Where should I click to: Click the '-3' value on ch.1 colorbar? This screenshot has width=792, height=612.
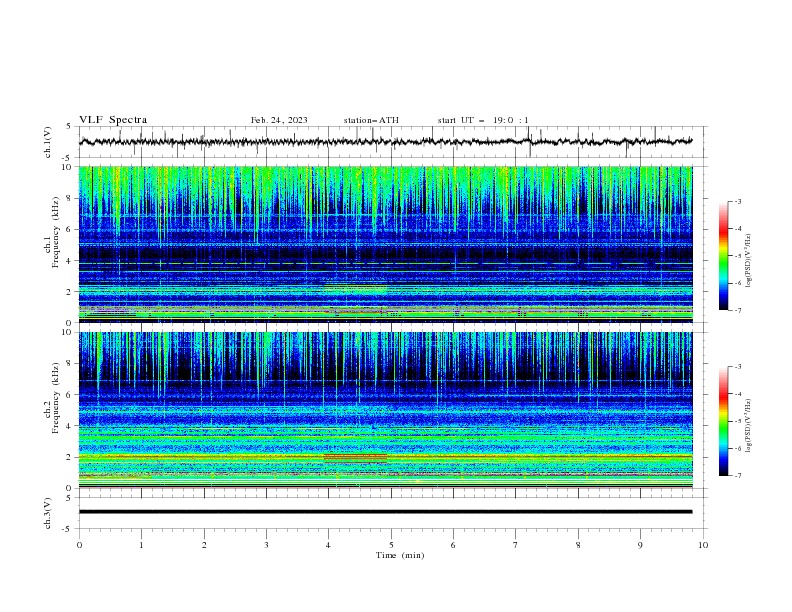point(738,202)
